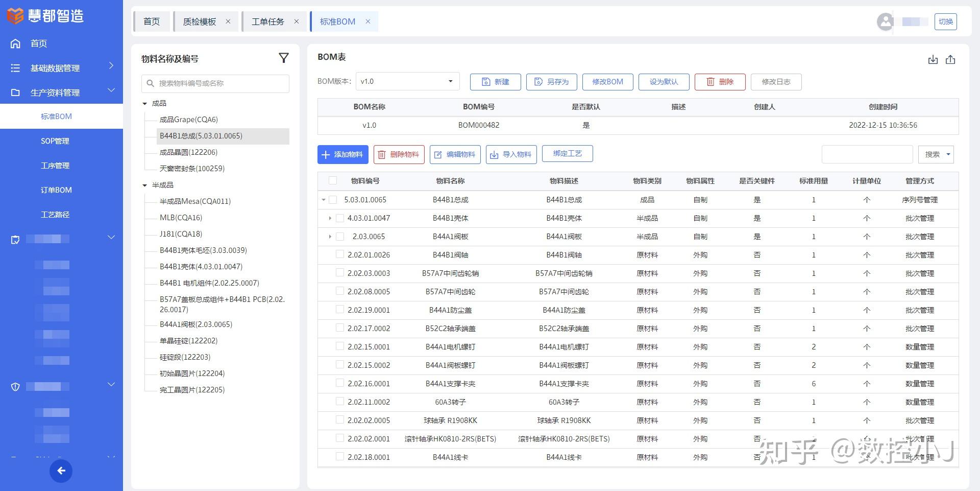
Task: Open the filter icon in 物料名称及编号 panel
Action: [x=284, y=58]
